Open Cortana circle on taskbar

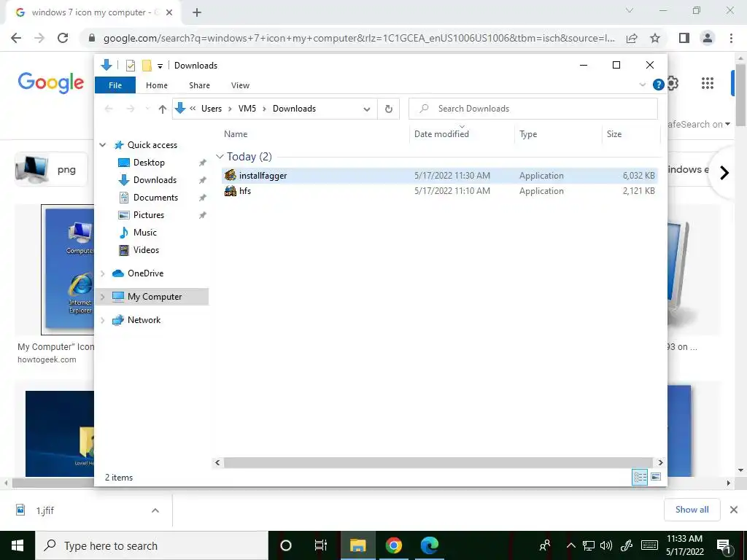286,545
